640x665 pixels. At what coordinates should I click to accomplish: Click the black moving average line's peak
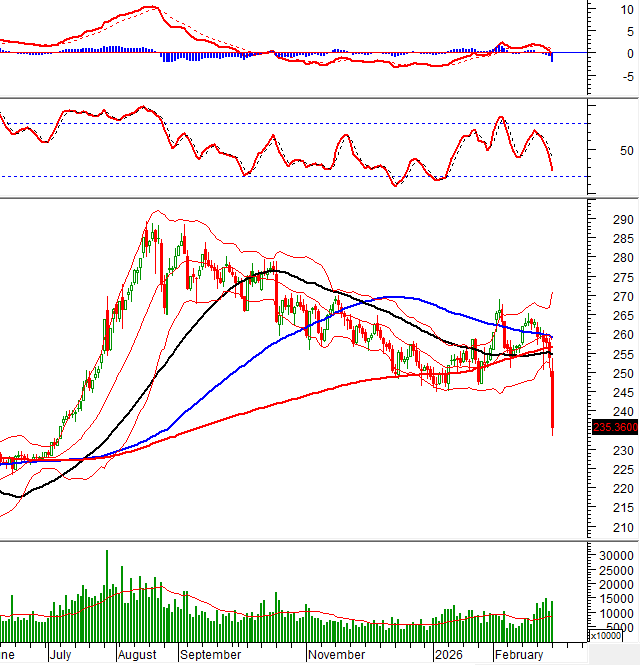(x=272, y=270)
